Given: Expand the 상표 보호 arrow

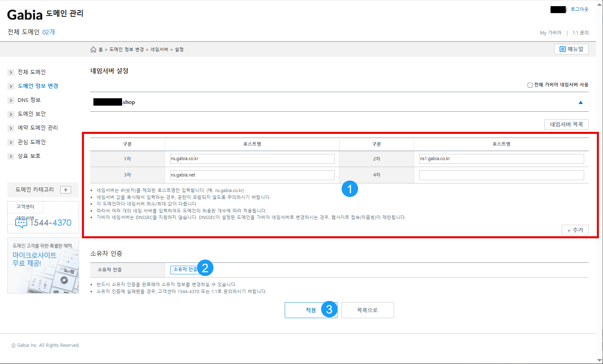Looking at the screenshot, I should click(11, 156).
